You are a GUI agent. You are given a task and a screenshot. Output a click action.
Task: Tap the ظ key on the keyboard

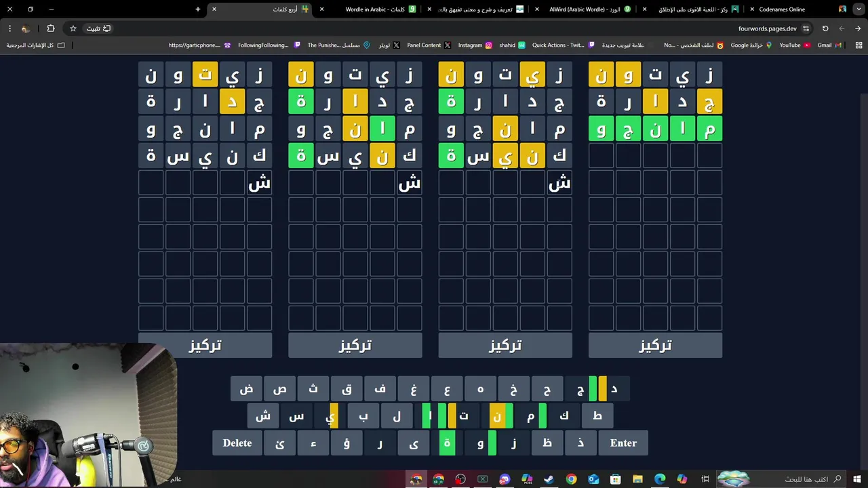point(547,443)
